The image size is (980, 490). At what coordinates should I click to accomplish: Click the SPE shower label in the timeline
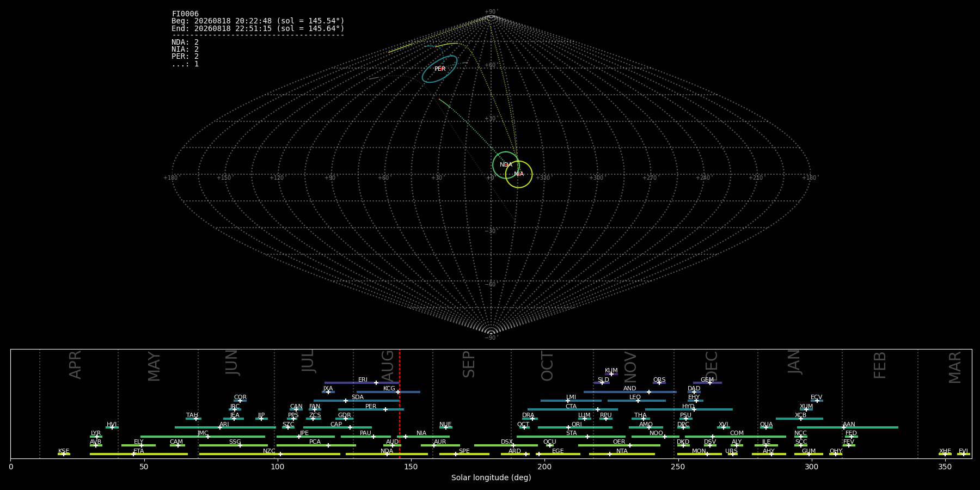tap(464, 451)
